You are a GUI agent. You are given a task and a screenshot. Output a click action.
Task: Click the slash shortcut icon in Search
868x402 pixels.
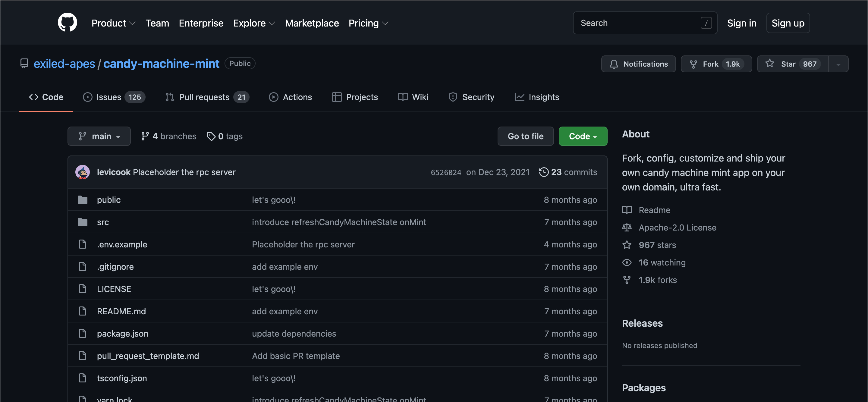(706, 23)
